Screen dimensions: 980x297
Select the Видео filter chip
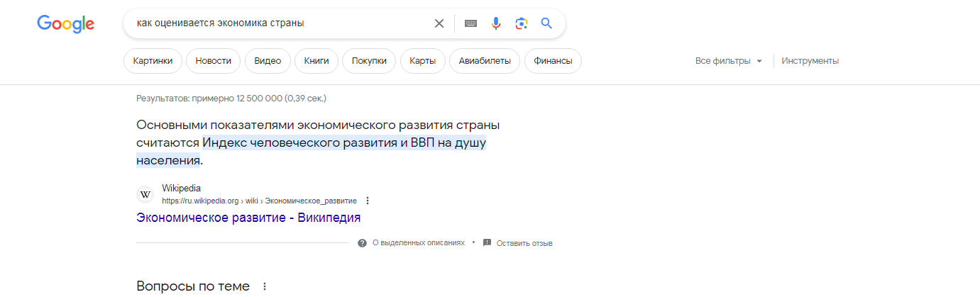(268, 61)
